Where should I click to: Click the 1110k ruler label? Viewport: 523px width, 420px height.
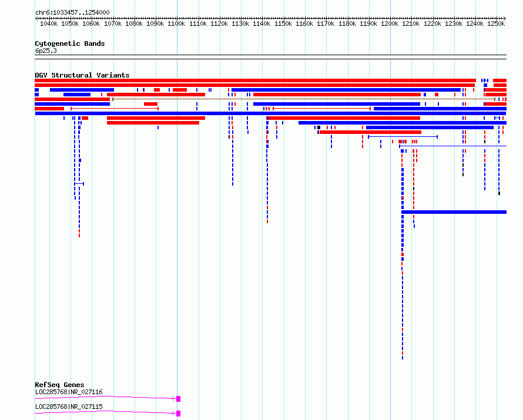coord(198,23)
